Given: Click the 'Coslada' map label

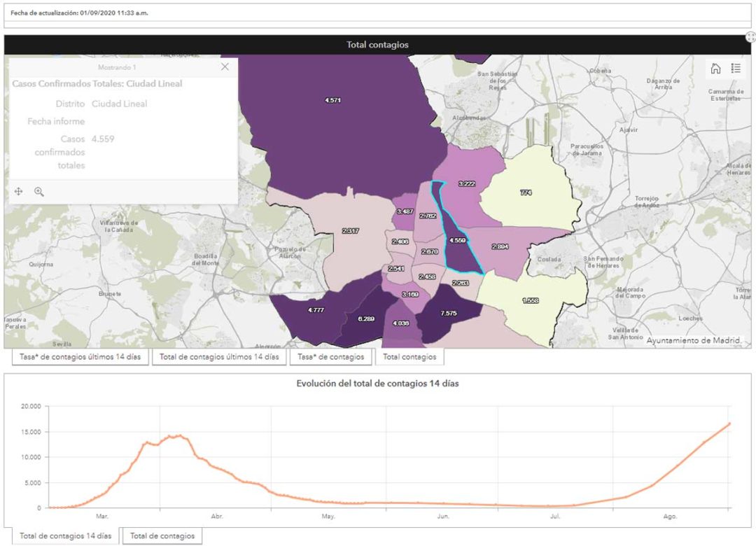Looking at the screenshot, I should (x=549, y=259).
